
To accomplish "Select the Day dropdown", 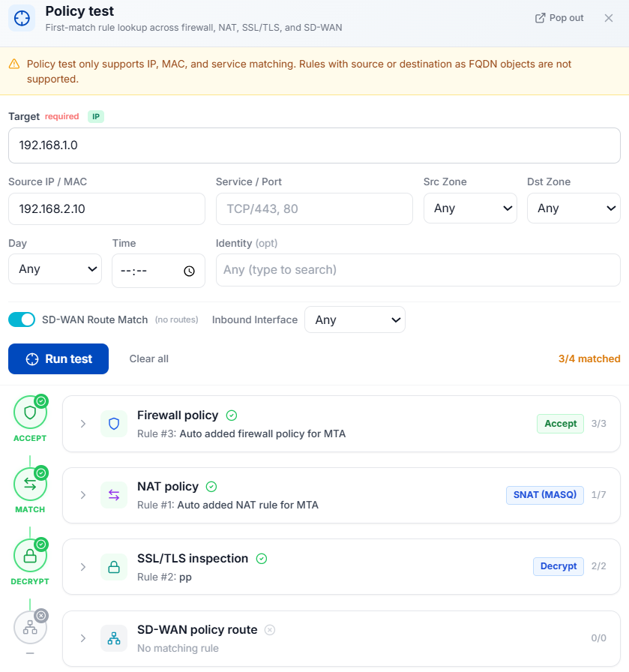I will click(x=55, y=269).
